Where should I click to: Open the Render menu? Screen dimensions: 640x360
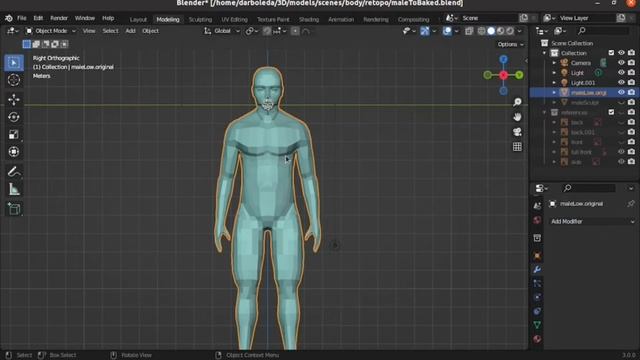pos(59,18)
